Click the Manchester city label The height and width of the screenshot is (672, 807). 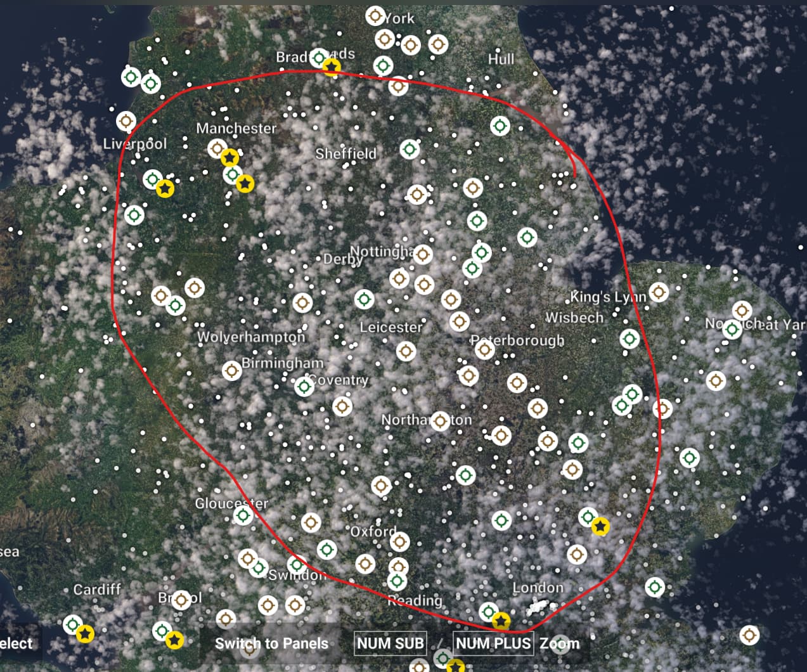(236, 128)
